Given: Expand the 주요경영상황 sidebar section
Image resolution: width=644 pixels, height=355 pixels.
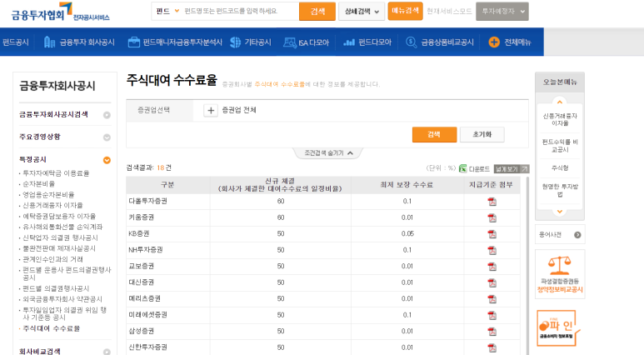Looking at the screenshot, I should point(107,137).
